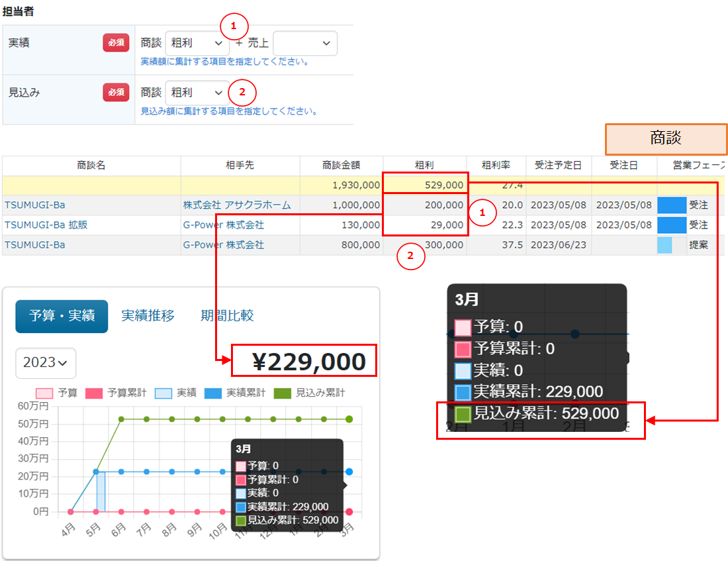Open G-Power 株式会社 link in 提案 row
Image resolution: width=728 pixels, height=561 pixels.
point(223,245)
